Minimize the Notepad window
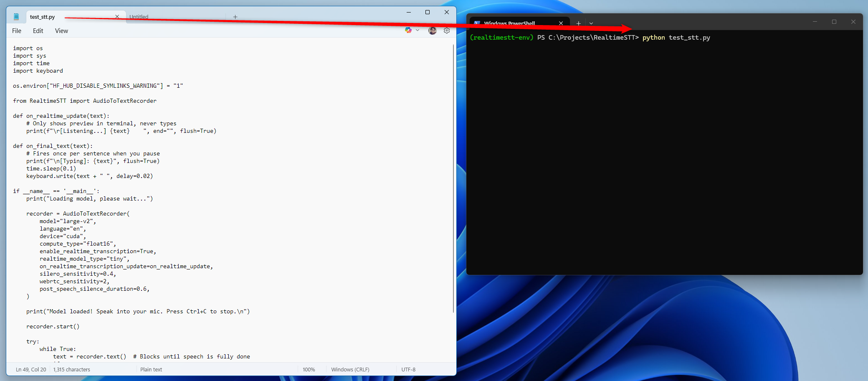Viewport: 868px width, 381px height. coord(409,12)
